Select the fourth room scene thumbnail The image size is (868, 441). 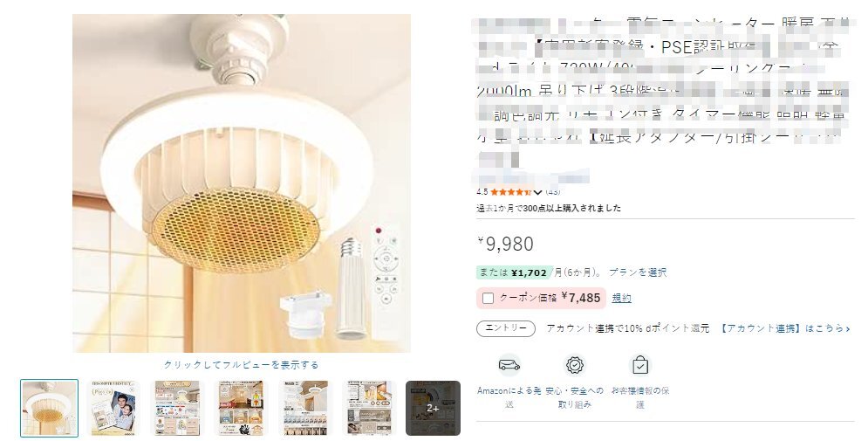point(242,409)
